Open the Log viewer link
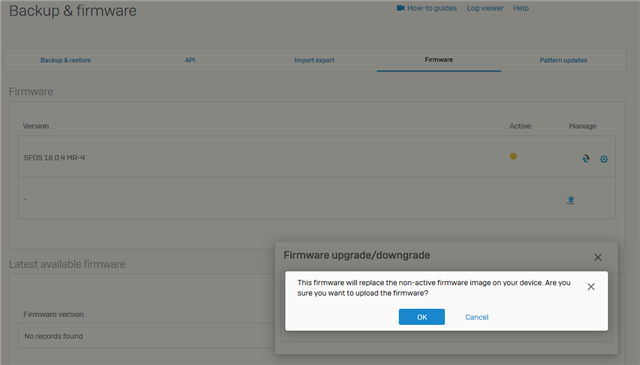Viewport: 640px width, 365px height. [485, 8]
